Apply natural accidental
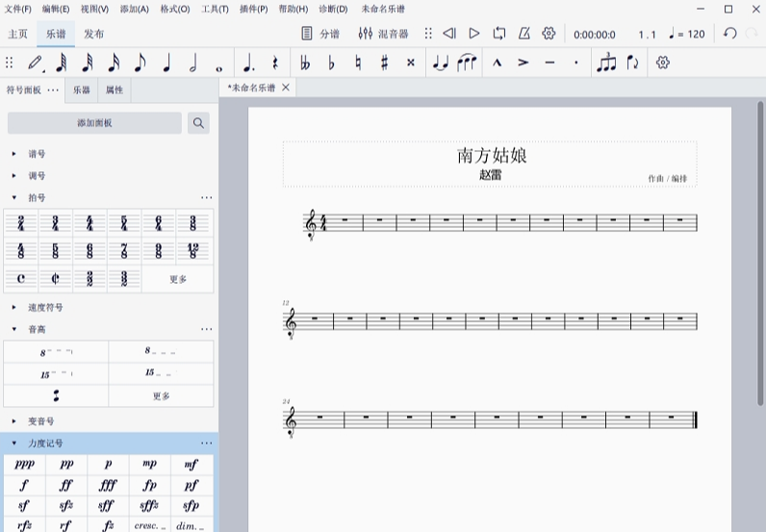Image resolution: width=766 pixels, height=532 pixels. (358, 63)
